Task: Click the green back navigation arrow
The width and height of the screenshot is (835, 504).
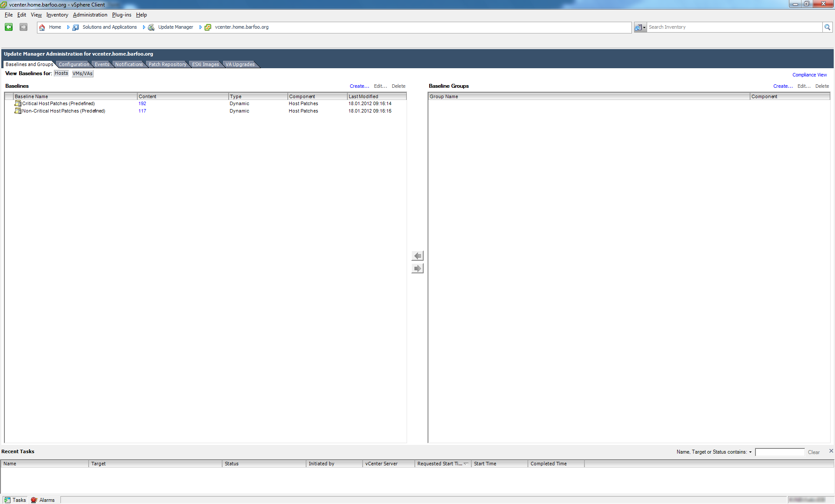Action: 9,27
